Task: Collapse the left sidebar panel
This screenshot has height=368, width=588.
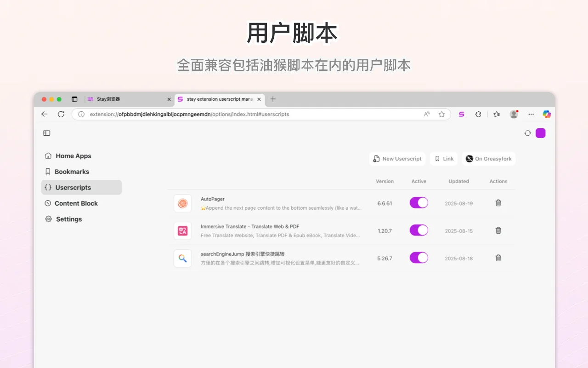Action: pyautogui.click(x=46, y=132)
